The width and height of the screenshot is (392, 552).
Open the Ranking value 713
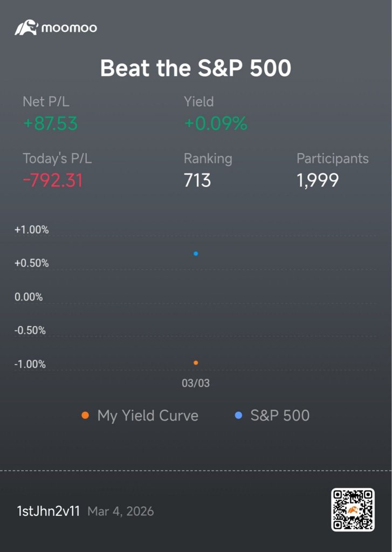(x=197, y=180)
